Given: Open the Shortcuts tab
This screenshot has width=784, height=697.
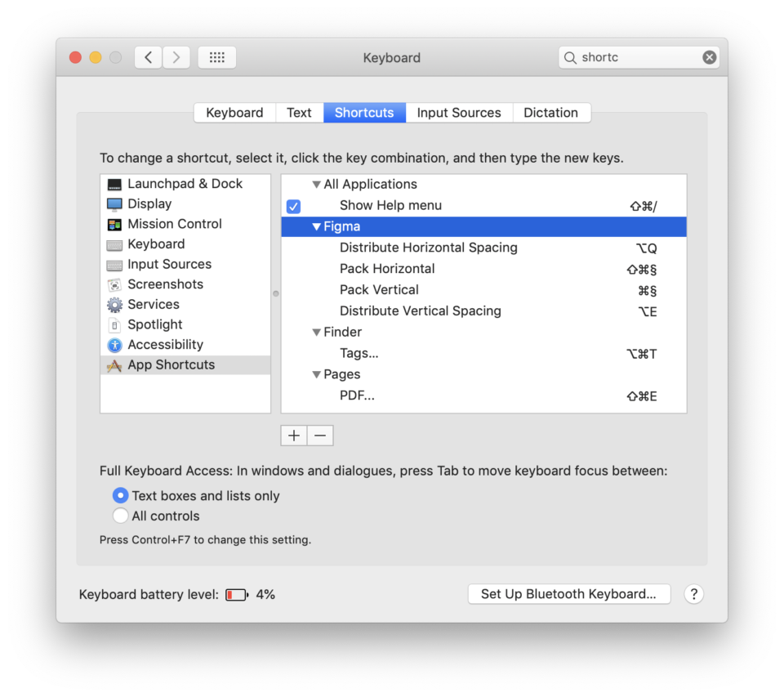Looking at the screenshot, I should tap(364, 113).
